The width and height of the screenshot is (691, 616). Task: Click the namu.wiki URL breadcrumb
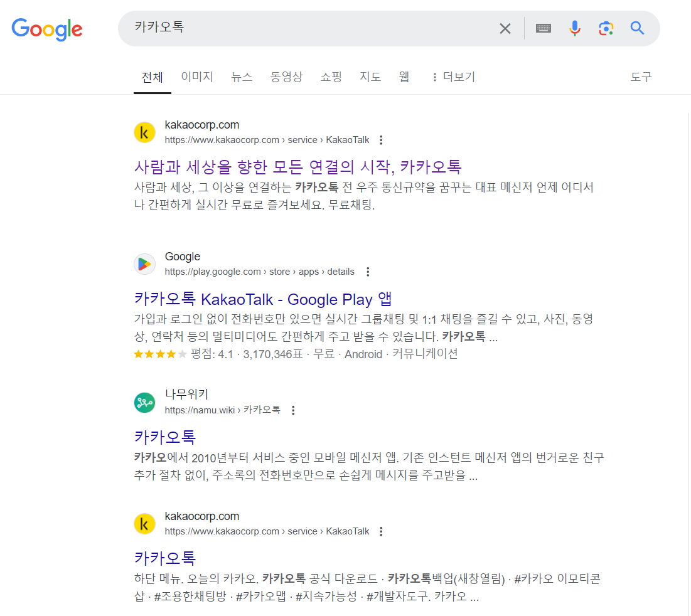point(223,410)
